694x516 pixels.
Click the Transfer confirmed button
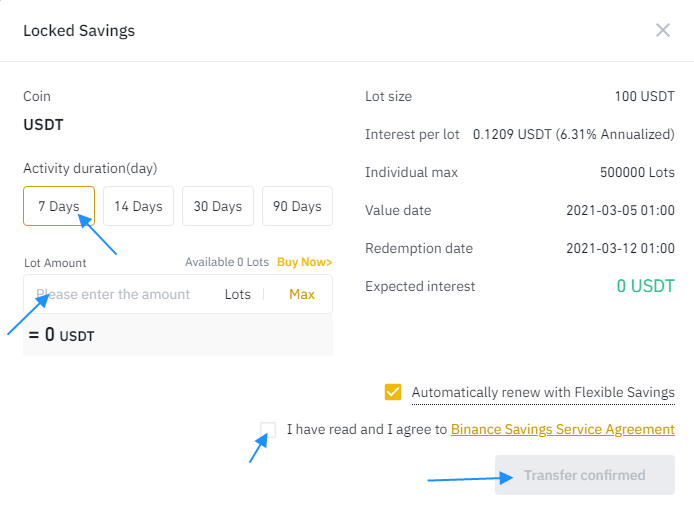pos(585,475)
